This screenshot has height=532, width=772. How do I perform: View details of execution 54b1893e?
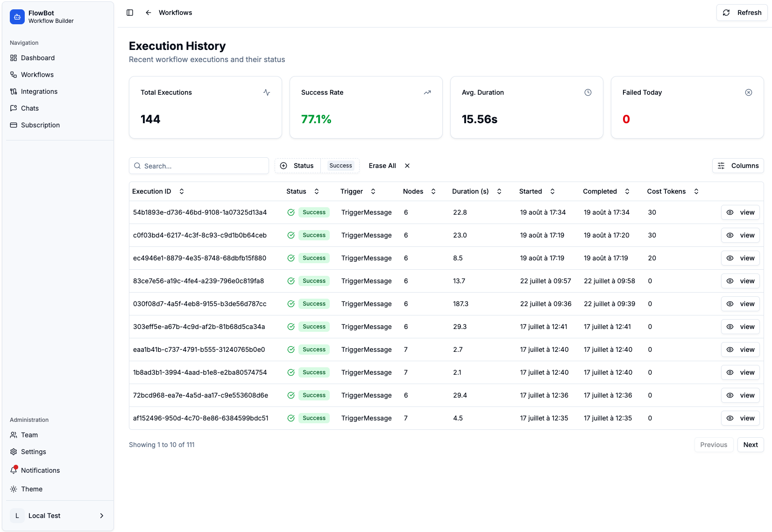[740, 212]
